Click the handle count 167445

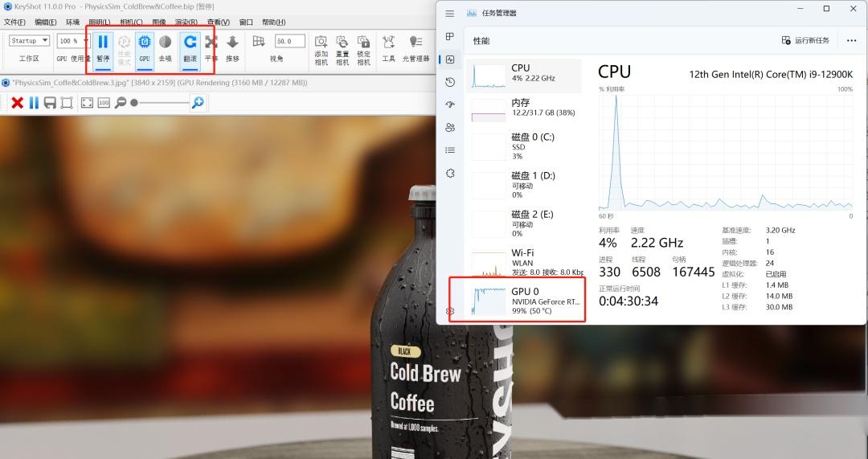[x=694, y=272]
